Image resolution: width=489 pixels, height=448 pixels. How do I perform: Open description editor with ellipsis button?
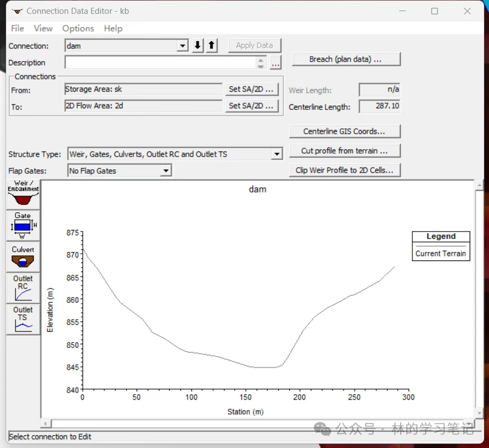275,63
